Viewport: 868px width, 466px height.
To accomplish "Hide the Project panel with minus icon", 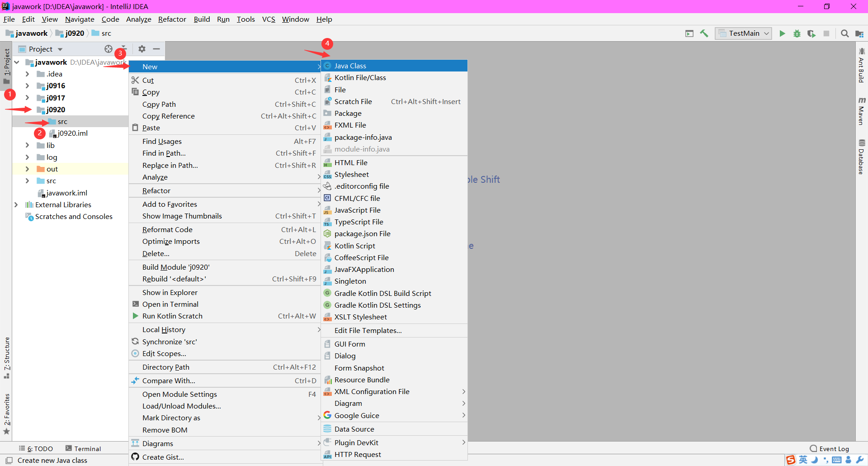I will click(x=156, y=49).
